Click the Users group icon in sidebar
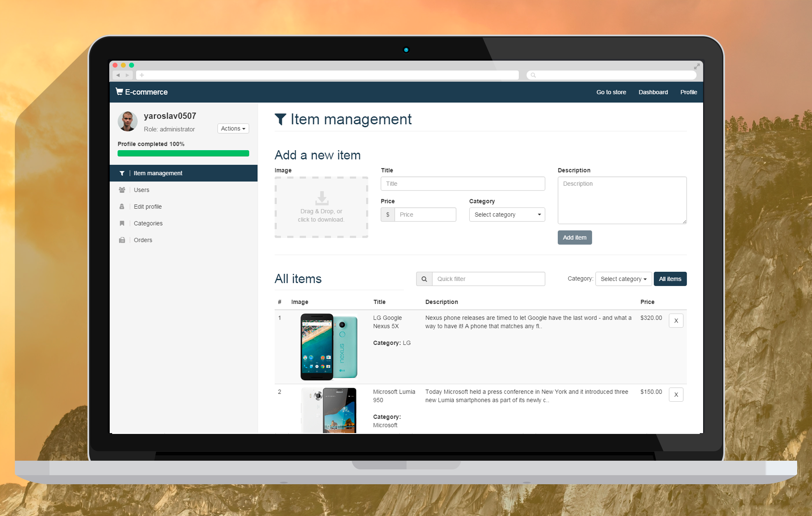 coord(122,190)
